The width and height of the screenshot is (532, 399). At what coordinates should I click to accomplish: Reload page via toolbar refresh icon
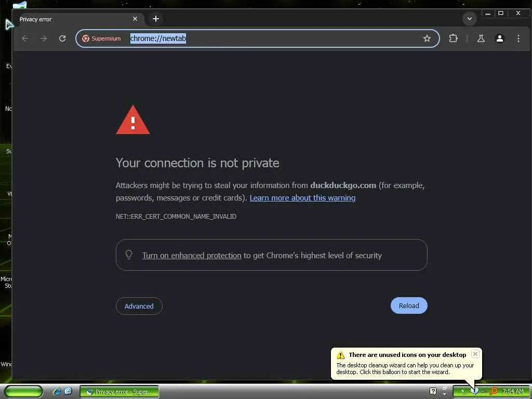62,38
